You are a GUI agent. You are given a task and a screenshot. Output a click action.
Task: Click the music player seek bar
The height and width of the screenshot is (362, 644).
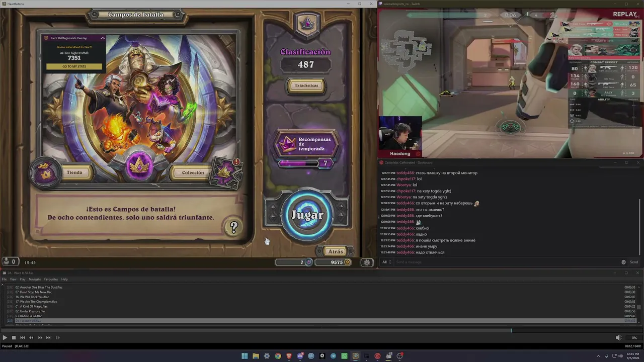(x=322, y=330)
